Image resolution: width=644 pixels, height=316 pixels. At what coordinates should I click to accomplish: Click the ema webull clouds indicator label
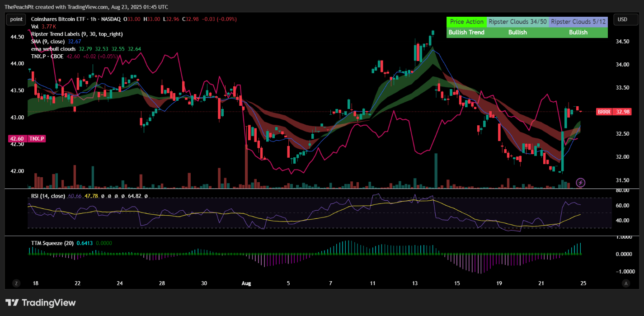coord(53,49)
